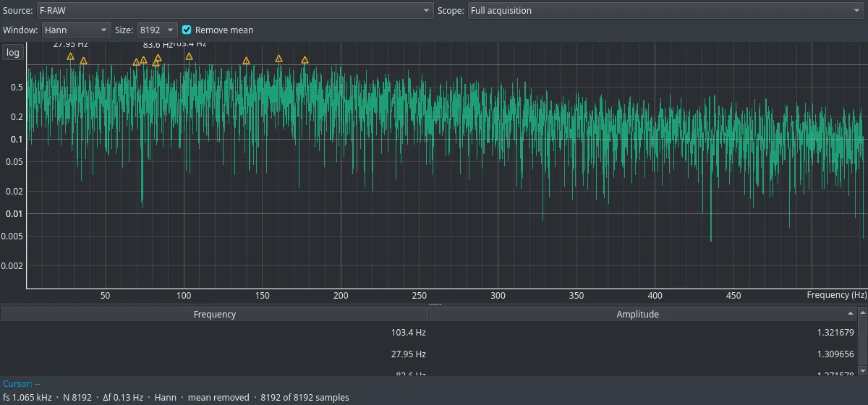
Task: Select the peak marker below the 103.4 Hz label
Action: pos(189,56)
